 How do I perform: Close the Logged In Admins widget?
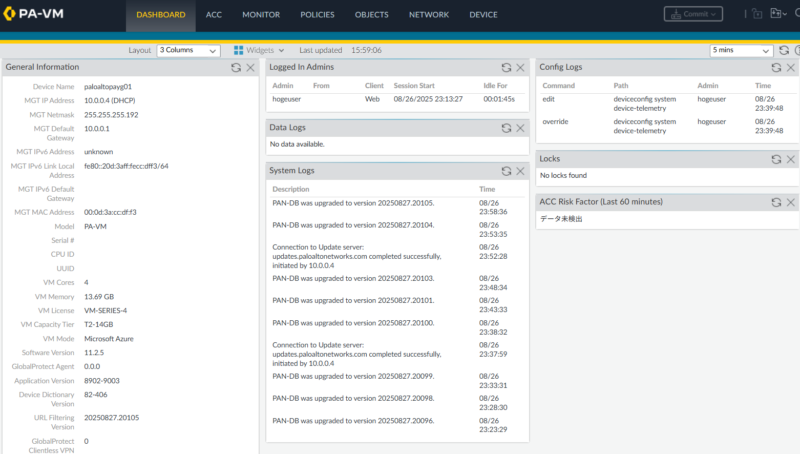point(520,67)
